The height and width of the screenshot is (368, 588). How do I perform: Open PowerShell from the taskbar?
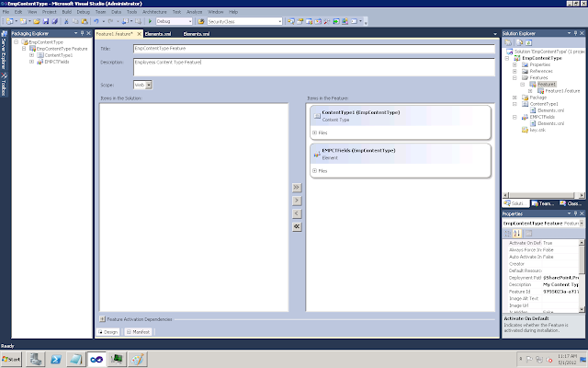click(x=56, y=360)
